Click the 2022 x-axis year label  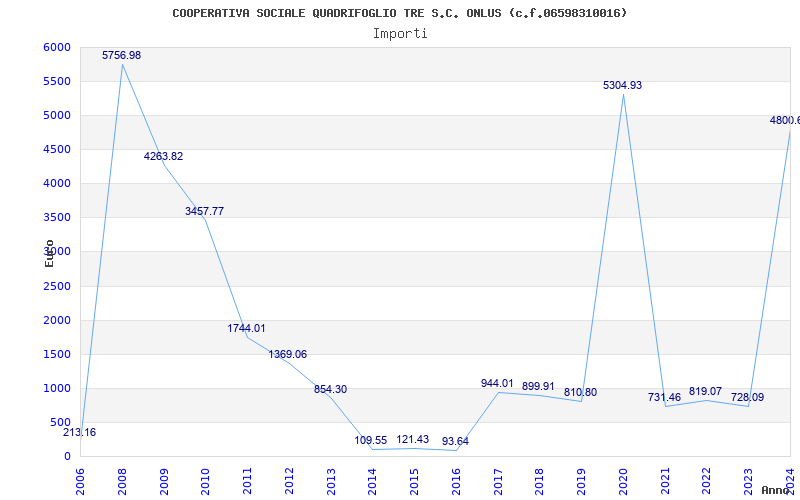coord(707,481)
